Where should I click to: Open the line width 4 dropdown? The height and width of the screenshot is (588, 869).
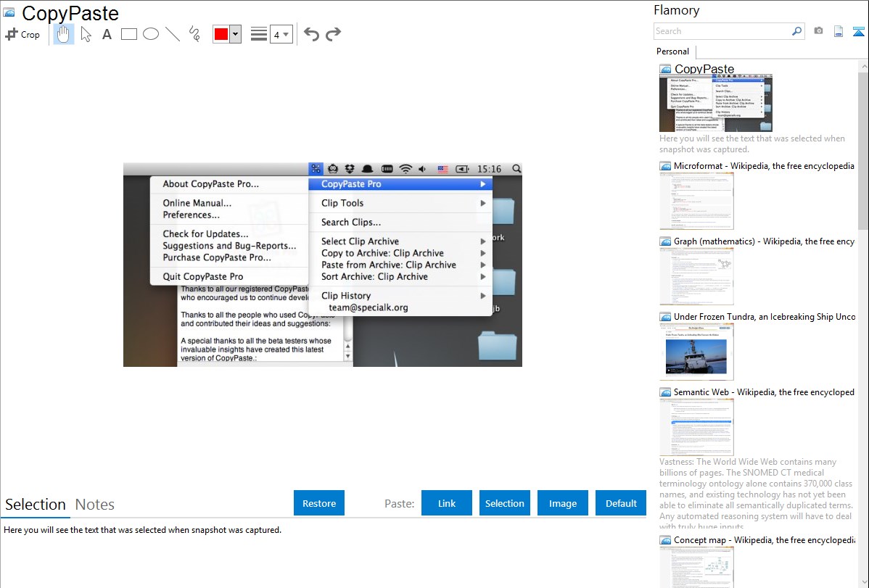281,34
